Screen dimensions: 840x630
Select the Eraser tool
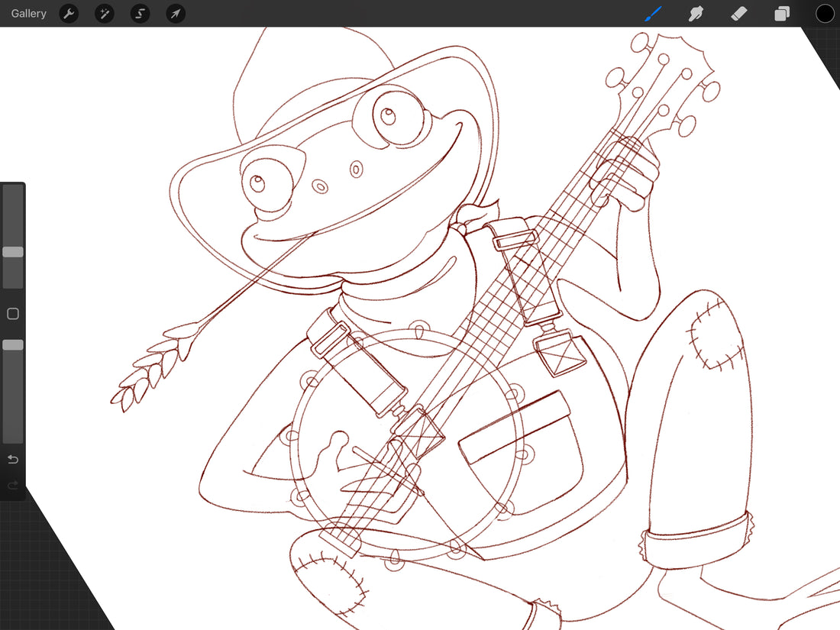point(738,14)
